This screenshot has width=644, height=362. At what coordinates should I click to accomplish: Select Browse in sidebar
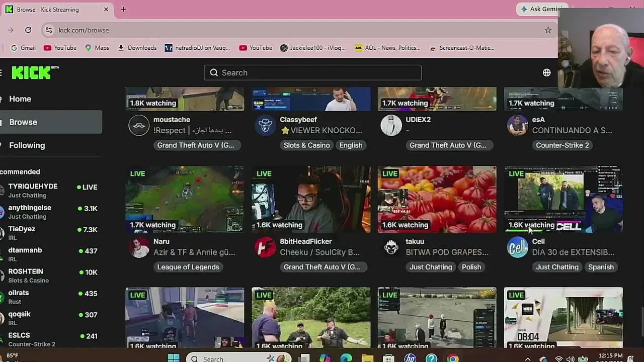[x=51, y=122]
